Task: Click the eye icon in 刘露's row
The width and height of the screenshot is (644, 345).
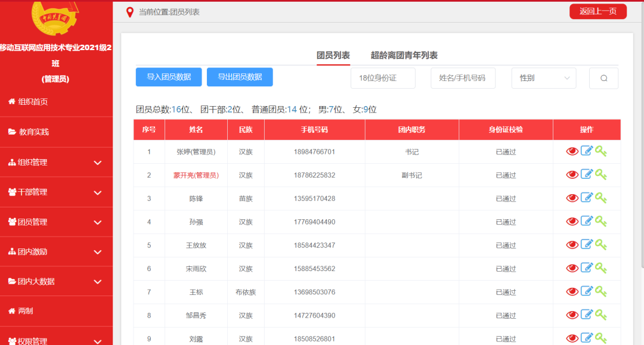Action: coord(572,338)
